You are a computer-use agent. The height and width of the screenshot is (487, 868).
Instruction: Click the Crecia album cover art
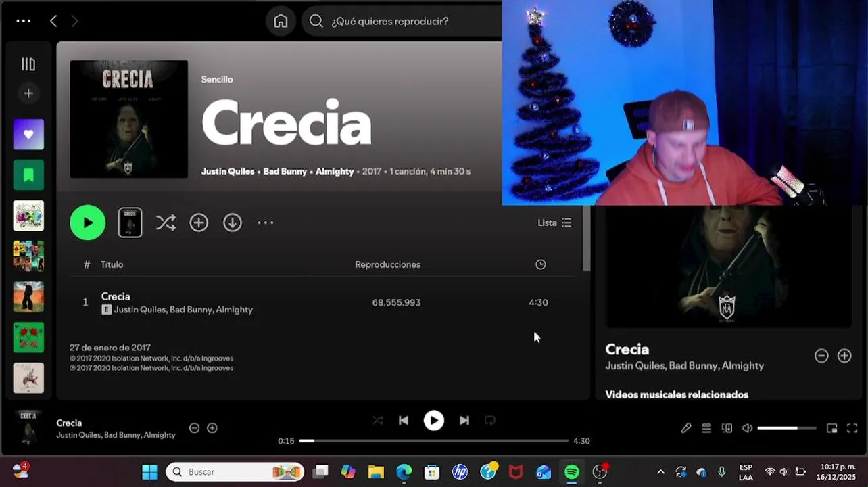coord(128,119)
